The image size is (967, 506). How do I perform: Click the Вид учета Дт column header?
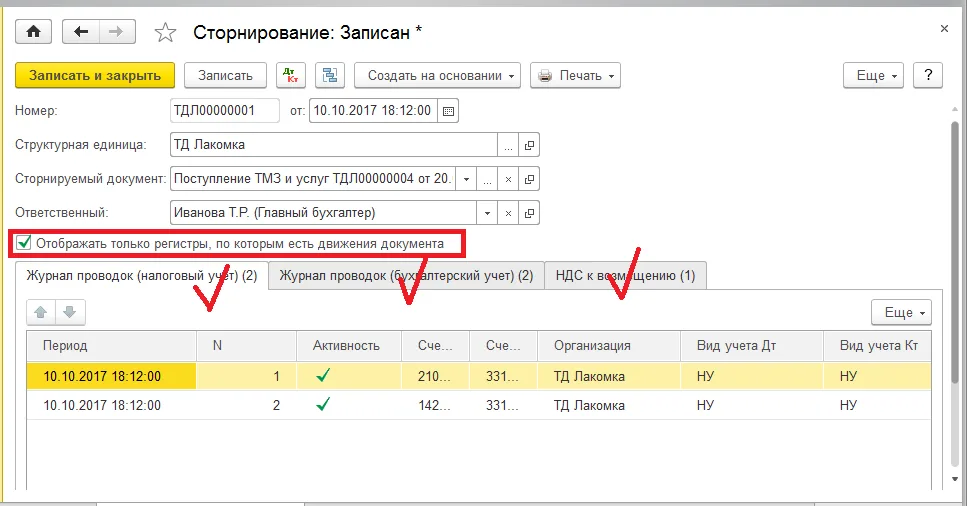(752, 346)
